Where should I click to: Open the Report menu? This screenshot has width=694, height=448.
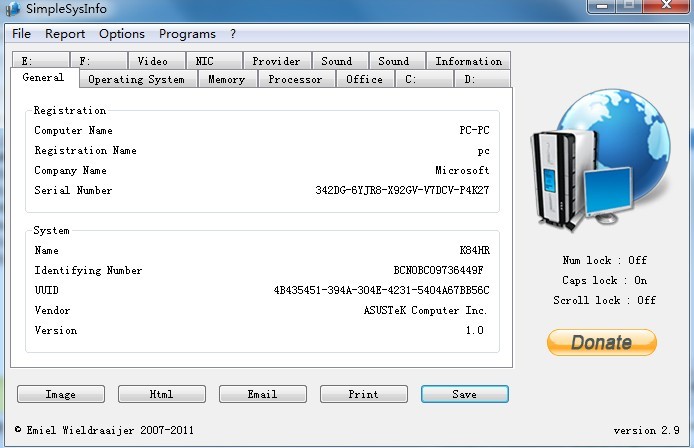65,34
